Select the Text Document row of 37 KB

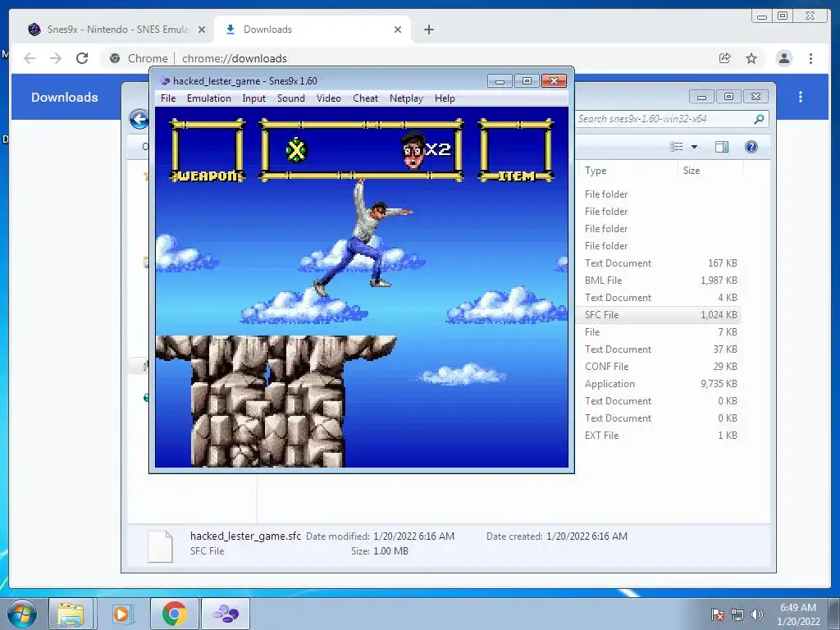659,349
